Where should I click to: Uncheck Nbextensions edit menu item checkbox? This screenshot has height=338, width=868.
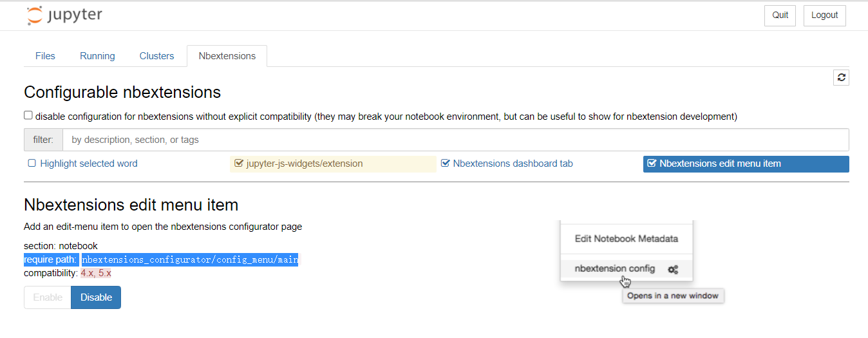(x=652, y=164)
